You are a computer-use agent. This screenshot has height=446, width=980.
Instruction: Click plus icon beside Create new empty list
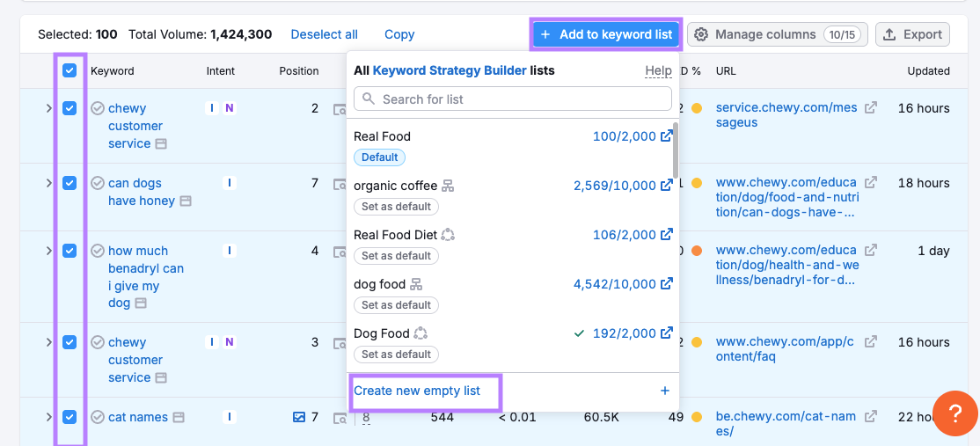click(x=664, y=391)
